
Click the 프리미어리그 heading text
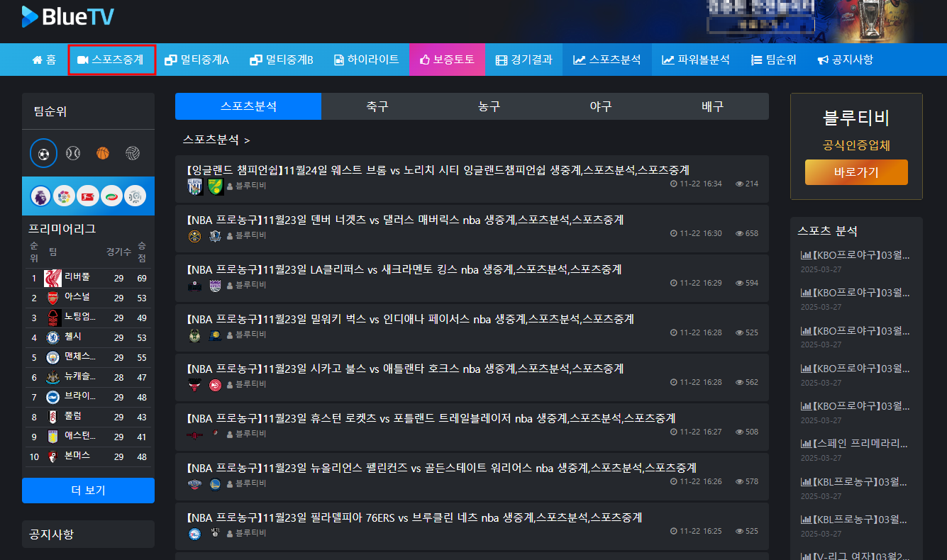point(62,229)
